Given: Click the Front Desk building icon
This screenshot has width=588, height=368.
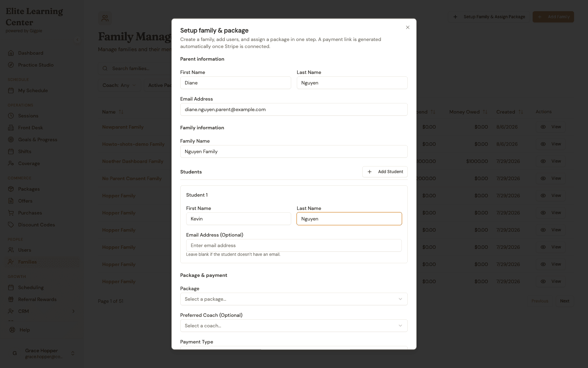Looking at the screenshot, I should (11, 128).
